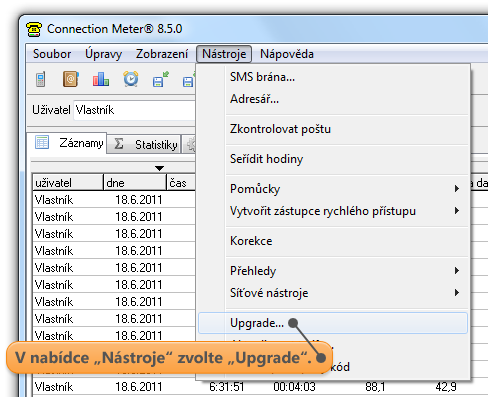Screen dimensions: 488x397
Task: Choose SMS brána... from the menu
Action: coord(333,77)
